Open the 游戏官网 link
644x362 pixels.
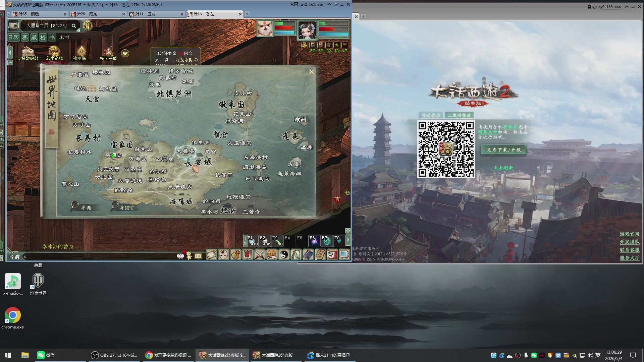[x=630, y=234]
